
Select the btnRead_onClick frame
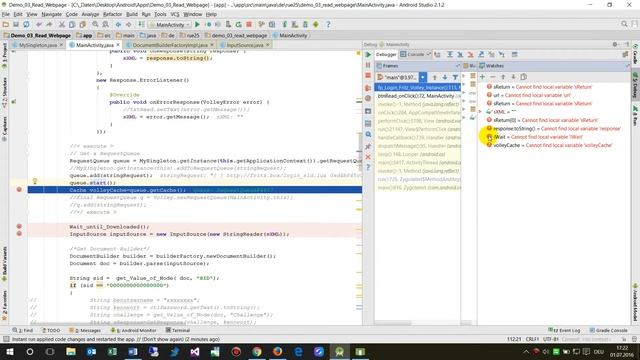click(418, 96)
